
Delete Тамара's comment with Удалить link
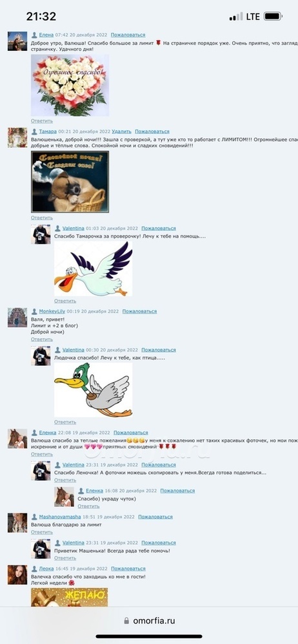click(x=121, y=132)
